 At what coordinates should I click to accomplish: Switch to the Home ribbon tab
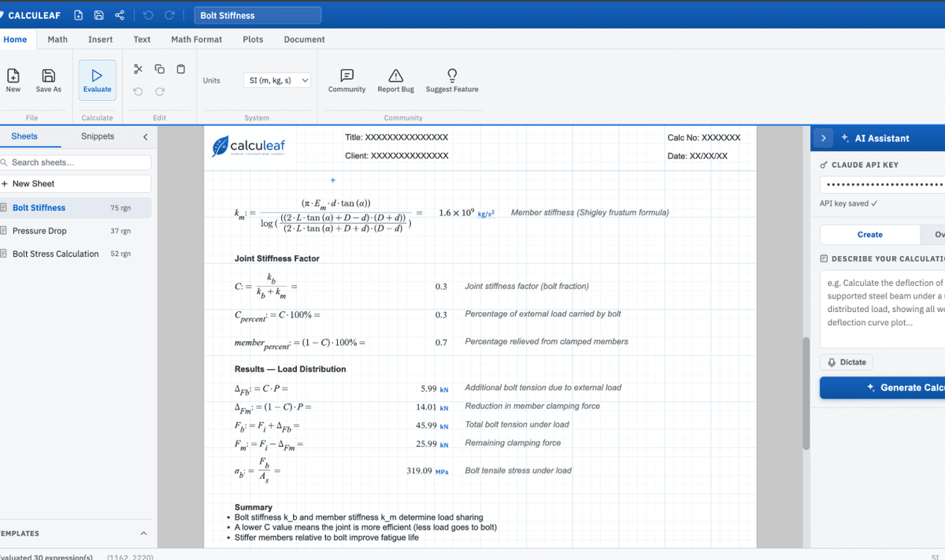(x=15, y=39)
